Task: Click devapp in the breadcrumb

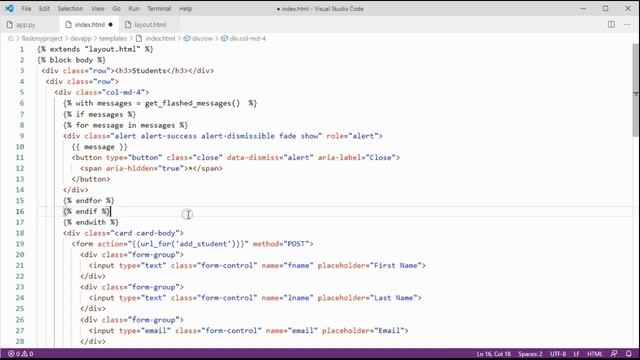Action: pyautogui.click(x=81, y=38)
